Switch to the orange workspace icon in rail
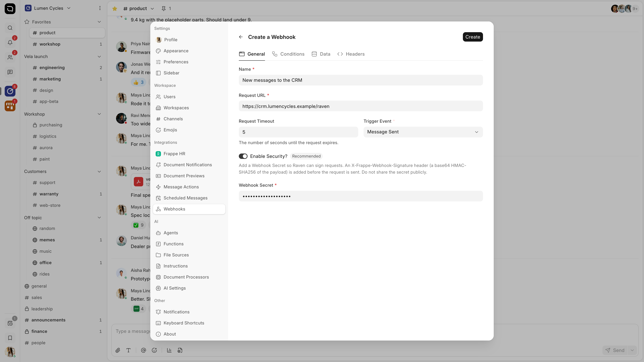 tap(10, 106)
